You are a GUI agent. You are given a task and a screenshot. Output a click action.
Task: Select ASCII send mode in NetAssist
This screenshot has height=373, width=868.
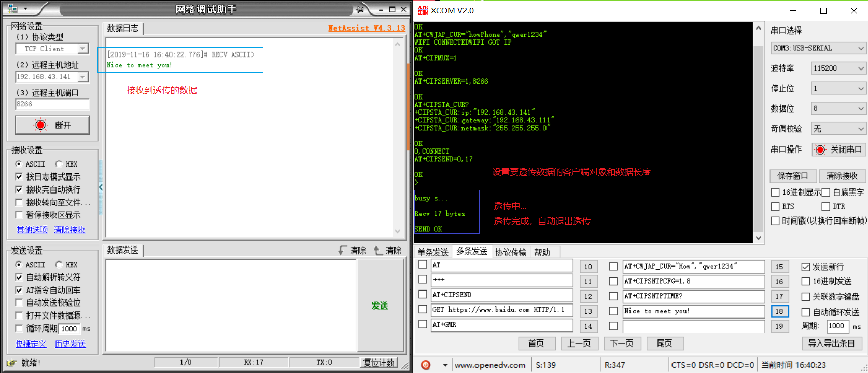point(19,265)
